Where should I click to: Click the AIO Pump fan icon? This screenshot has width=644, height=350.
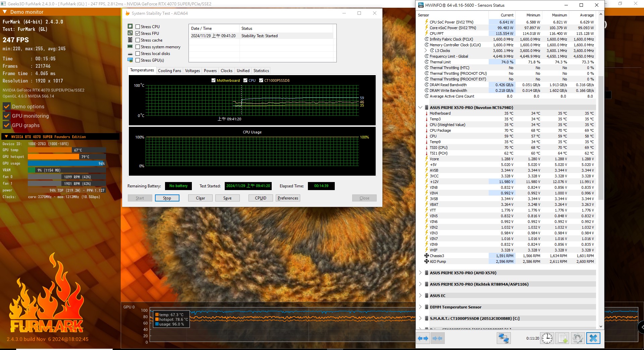[x=427, y=261]
